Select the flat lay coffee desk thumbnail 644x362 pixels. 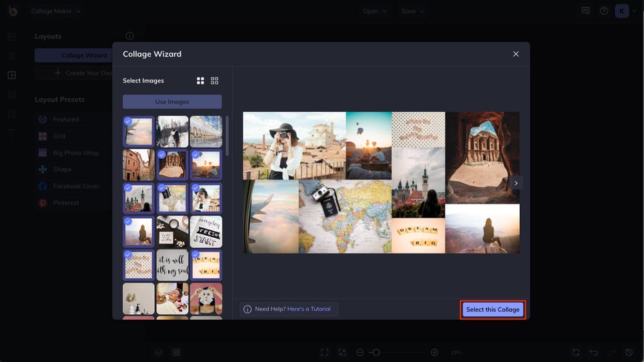(x=173, y=232)
